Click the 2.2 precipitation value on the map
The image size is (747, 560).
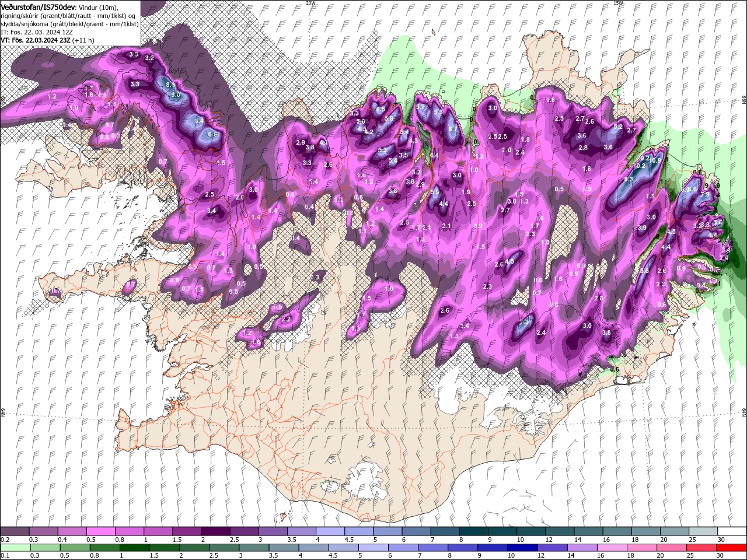[286, 320]
